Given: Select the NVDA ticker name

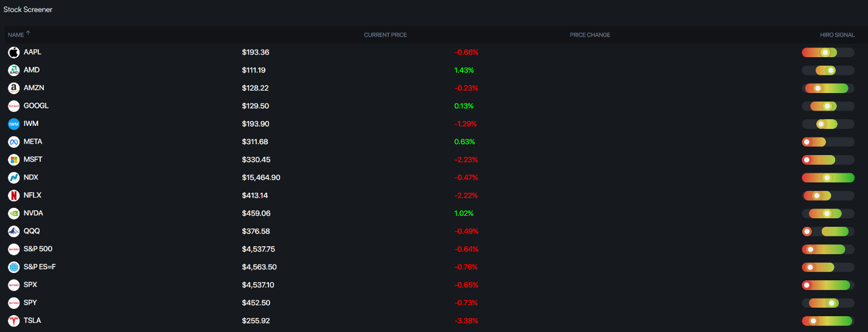Looking at the screenshot, I should coord(33,213).
